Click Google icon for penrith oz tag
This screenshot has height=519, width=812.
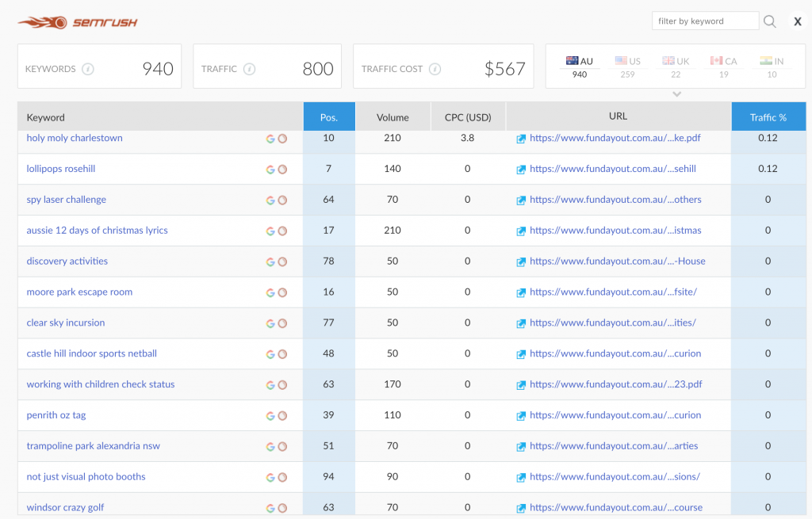pos(270,415)
